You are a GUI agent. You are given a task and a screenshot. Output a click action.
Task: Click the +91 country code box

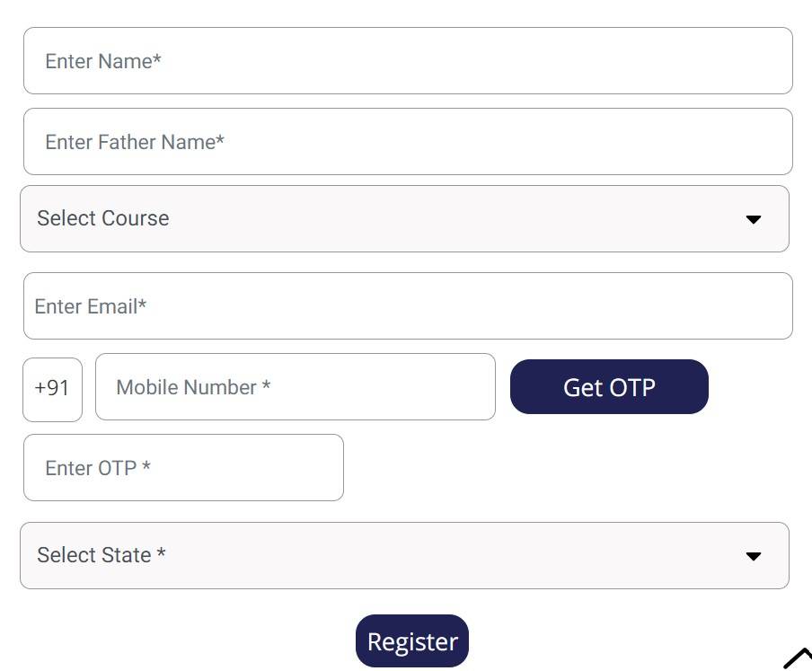pyautogui.click(x=52, y=388)
